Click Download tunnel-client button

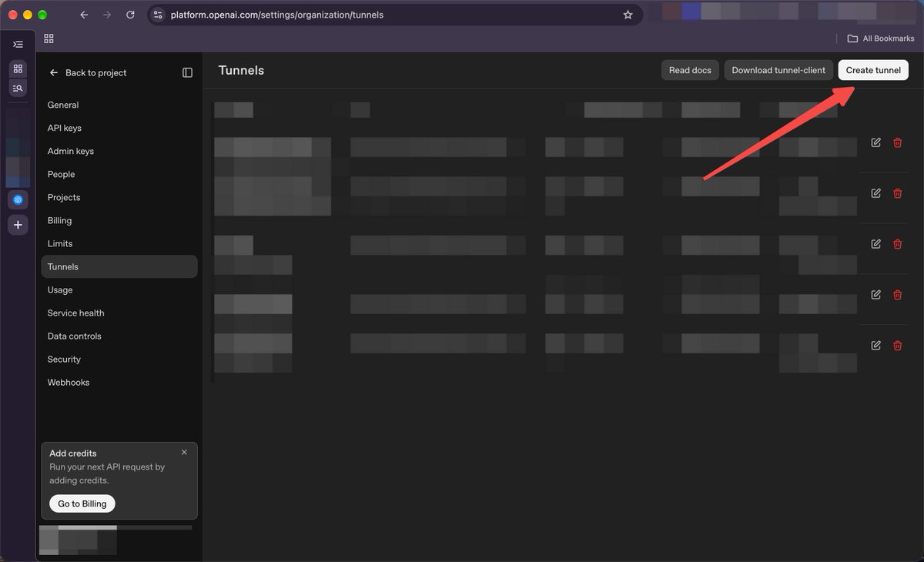(778, 70)
